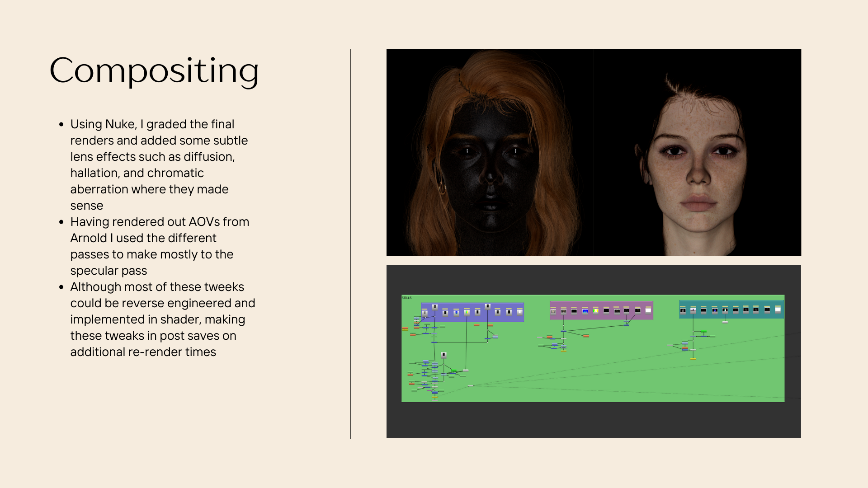This screenshot has width=868, height=488.
Task: Click the STILLS backdrop label
Action: 406,298
